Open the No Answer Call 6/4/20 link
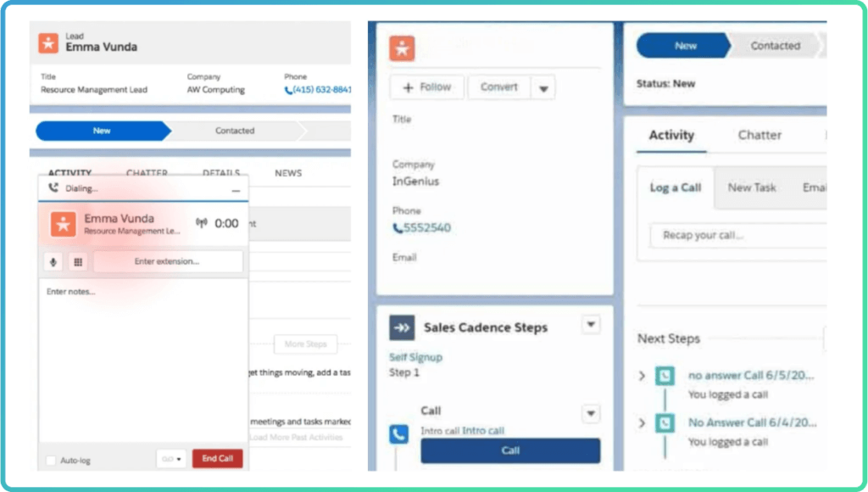The image size is (868, 492). point(752,422)
